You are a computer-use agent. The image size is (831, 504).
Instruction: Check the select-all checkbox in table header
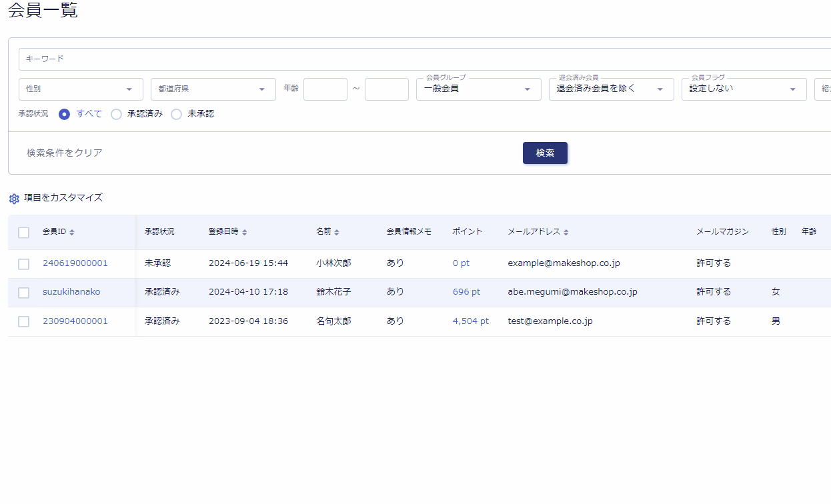pyautogui.click(x=24, y=233)
